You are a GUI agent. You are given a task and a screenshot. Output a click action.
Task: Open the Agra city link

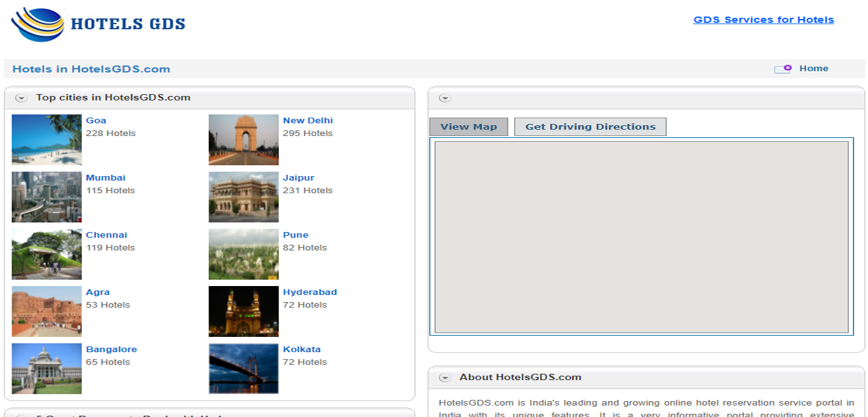pos(98,292)
